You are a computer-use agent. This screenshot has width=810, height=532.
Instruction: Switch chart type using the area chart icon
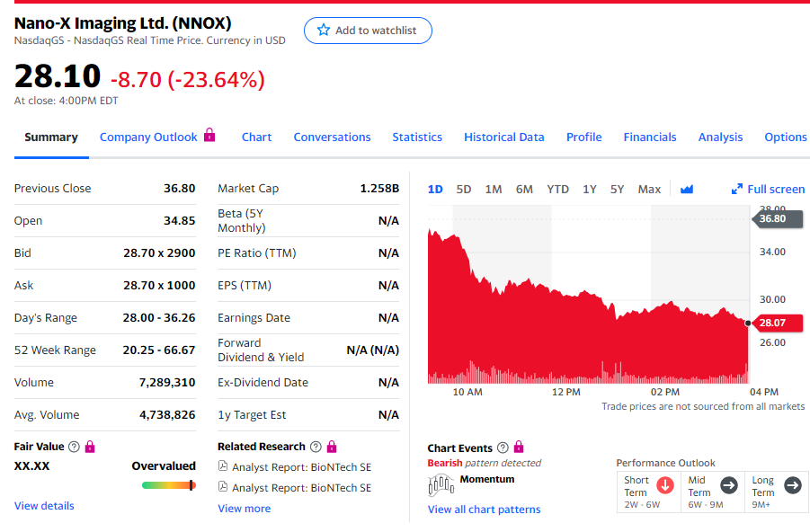point(687,189)
